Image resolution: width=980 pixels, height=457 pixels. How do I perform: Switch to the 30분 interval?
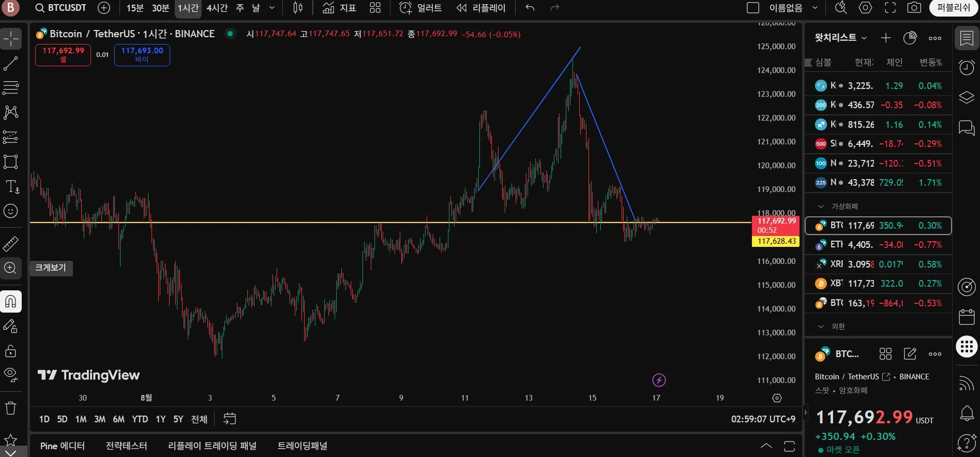pos(160,8)
